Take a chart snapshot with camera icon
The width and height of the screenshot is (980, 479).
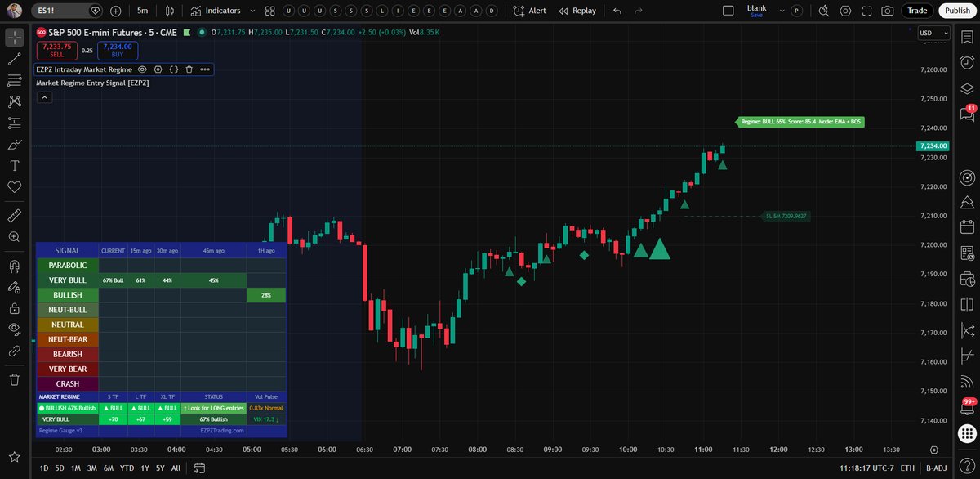[888, 11]
